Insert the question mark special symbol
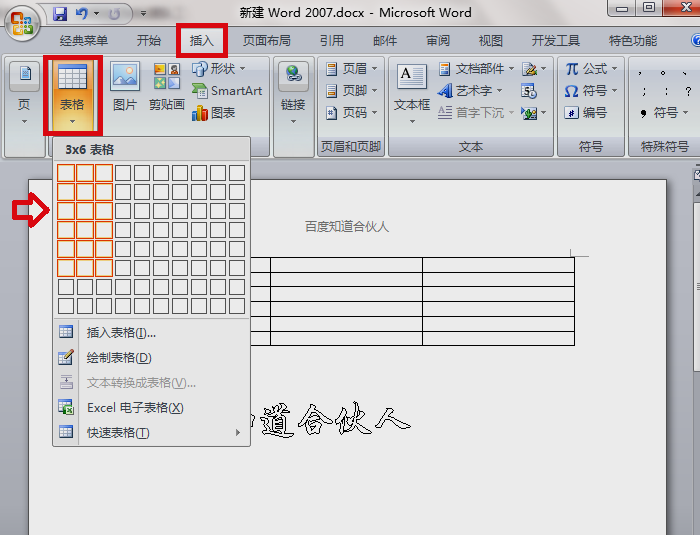The width and height of the screenshot is (700, 535). [x=688, y=91]
